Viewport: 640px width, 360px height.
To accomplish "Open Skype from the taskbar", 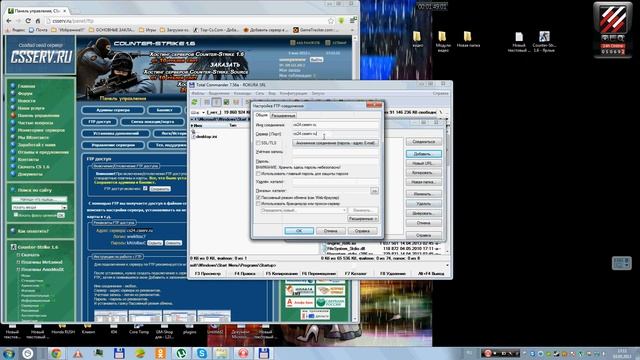I will [202, 353].
